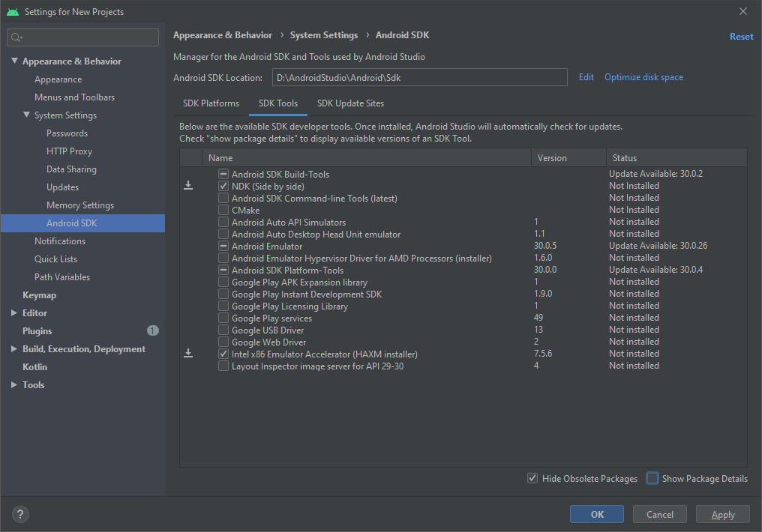Open the SDK Update Sites tab
The image size is (762, 532).
(350, 103)
